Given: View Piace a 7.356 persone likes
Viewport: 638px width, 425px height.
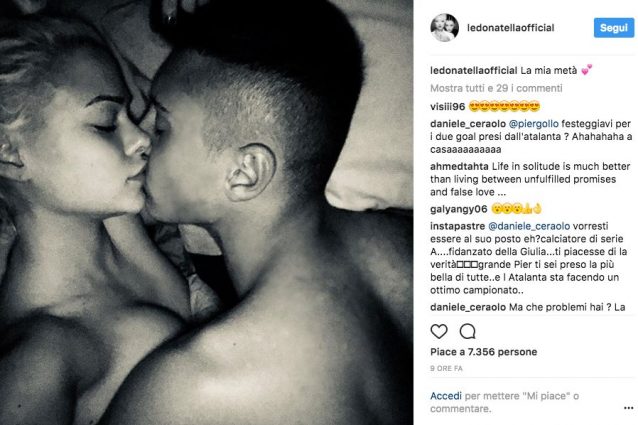Looking at the screenshot, I should click(483, 352).
